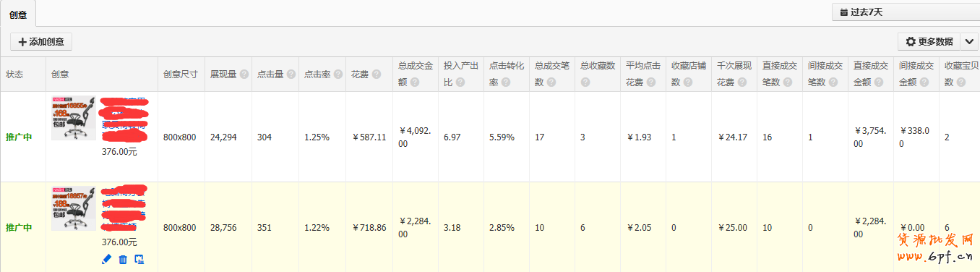Click the trash delete icon under second creative

coord(123,259)
